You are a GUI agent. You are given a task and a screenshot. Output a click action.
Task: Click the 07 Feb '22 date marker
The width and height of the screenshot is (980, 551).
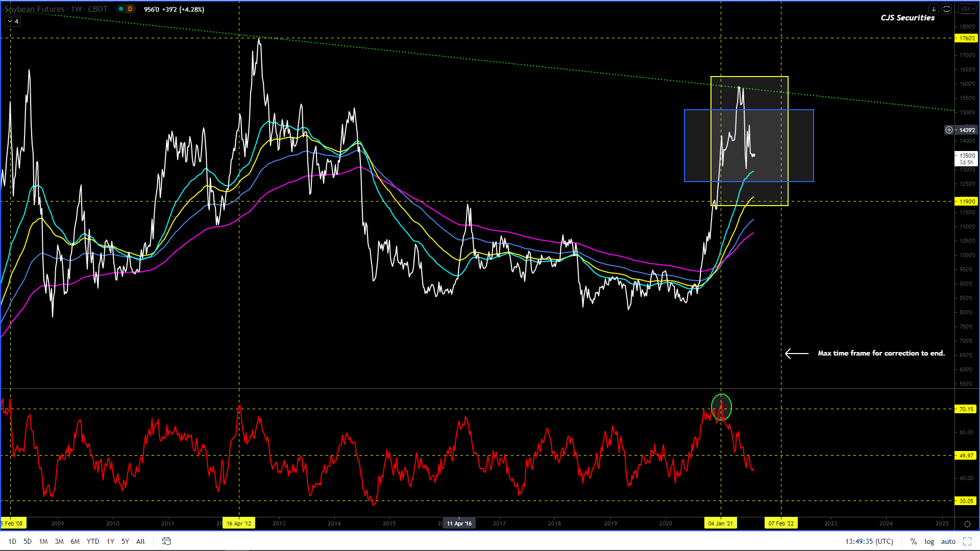click(781, 523)
